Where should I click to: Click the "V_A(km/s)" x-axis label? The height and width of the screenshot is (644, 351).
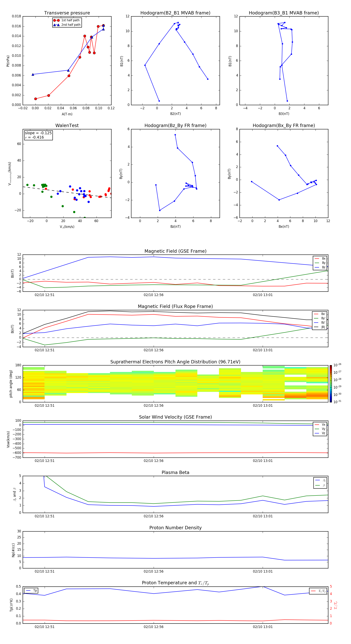click(x=67, y=227)
